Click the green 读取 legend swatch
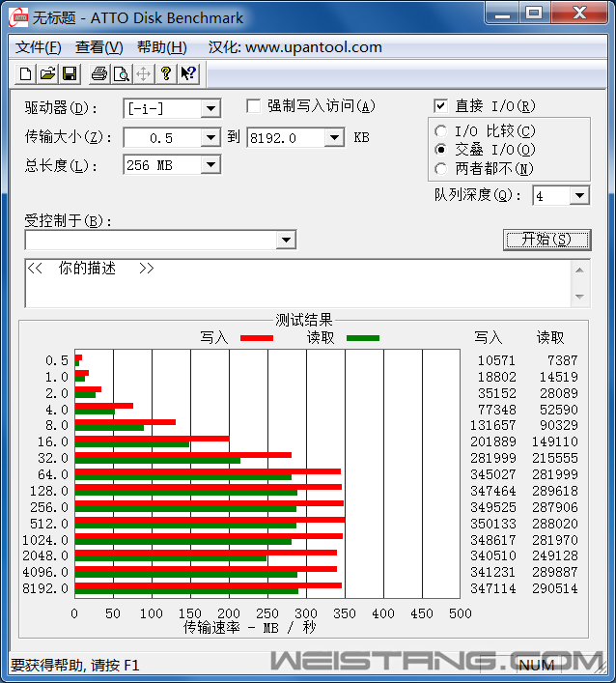This screenshot has width=616, height=683. [363, 338]
